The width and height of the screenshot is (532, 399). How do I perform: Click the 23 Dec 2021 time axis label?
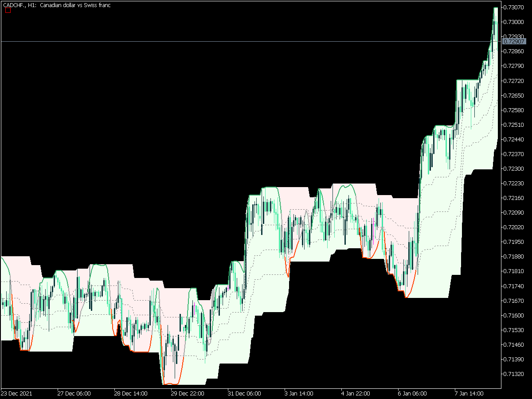[16, 393]
